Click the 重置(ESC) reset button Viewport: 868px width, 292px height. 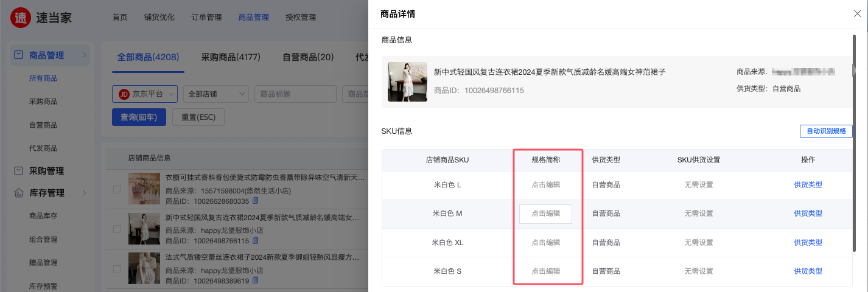click(x=198, y=117)
